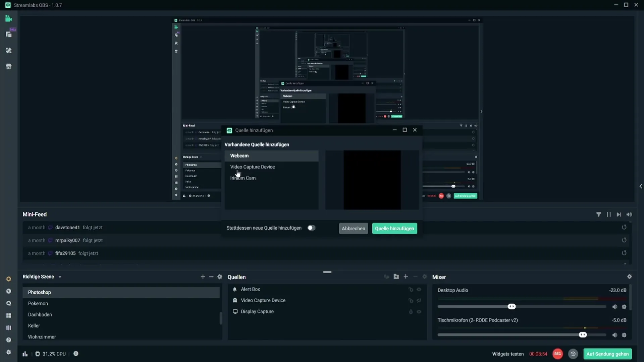Open settings gear at bottom of sidebar
Image resolution: width=644 pixels, height=362 pixels.
(x=9, y=352)
